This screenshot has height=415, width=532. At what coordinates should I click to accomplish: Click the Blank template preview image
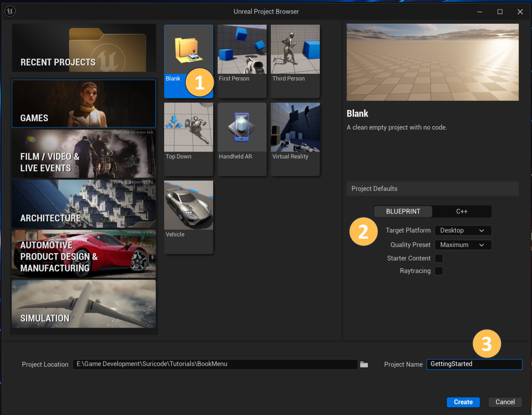pos(433,62)
